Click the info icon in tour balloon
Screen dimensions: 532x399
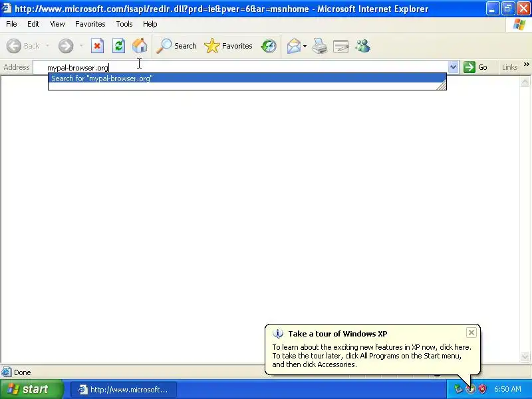278,334
